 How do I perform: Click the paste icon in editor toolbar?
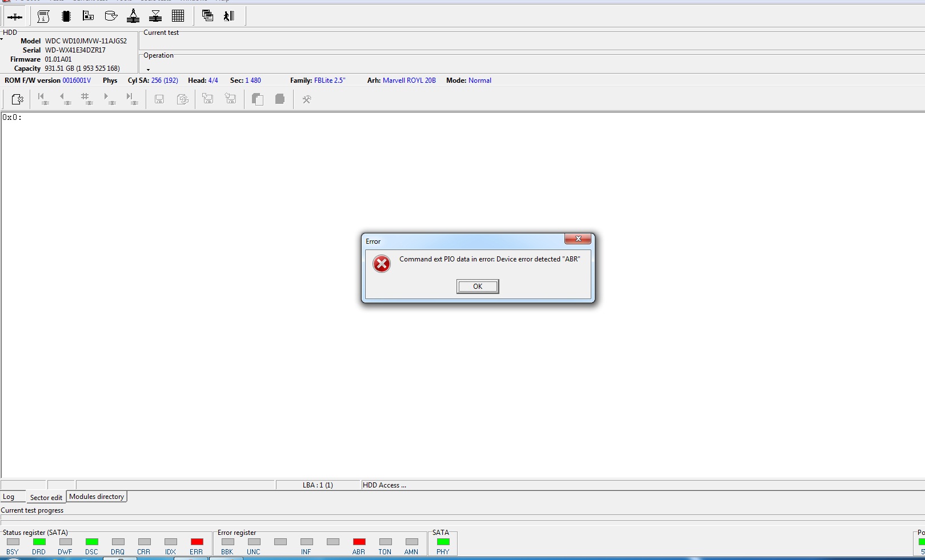pos(280,99)
